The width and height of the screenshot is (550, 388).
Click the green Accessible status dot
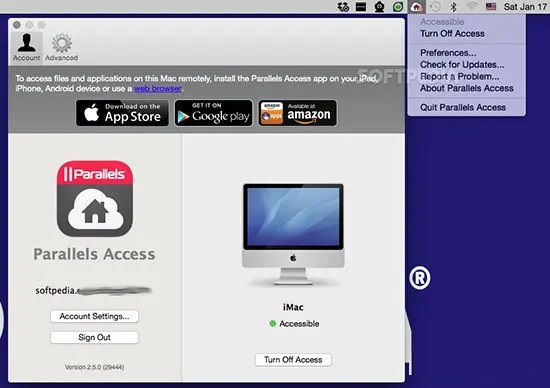click(273, 324)
